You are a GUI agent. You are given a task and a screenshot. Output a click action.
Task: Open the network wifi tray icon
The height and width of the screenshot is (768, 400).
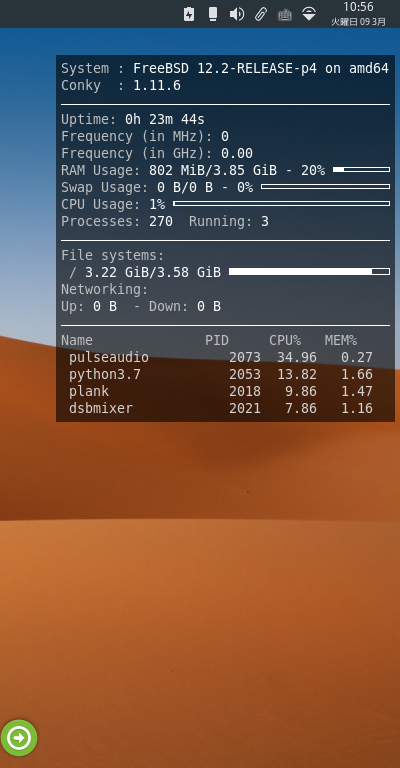pos(309,14)
